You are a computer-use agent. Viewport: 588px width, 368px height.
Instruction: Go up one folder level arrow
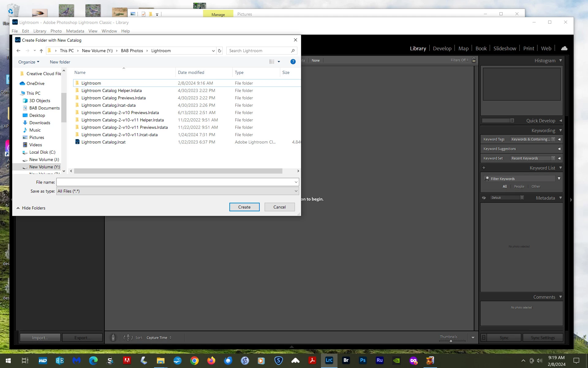[x=41, y=51]
